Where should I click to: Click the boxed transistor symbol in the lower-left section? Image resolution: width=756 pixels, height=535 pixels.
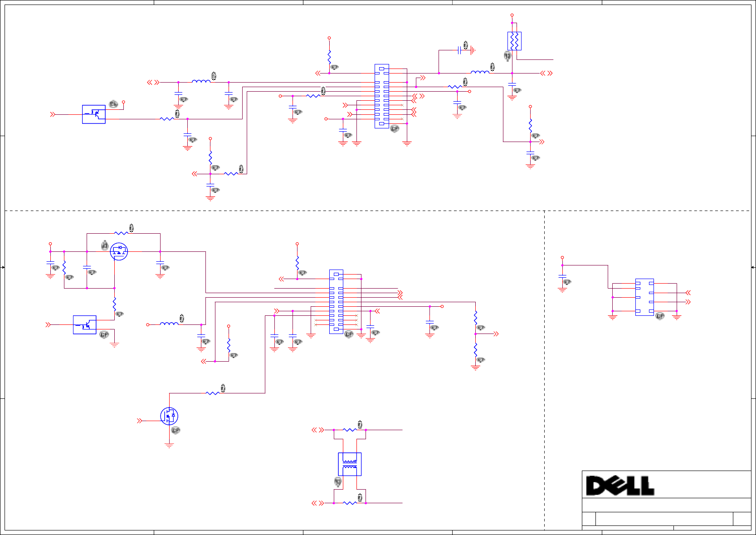85,325
